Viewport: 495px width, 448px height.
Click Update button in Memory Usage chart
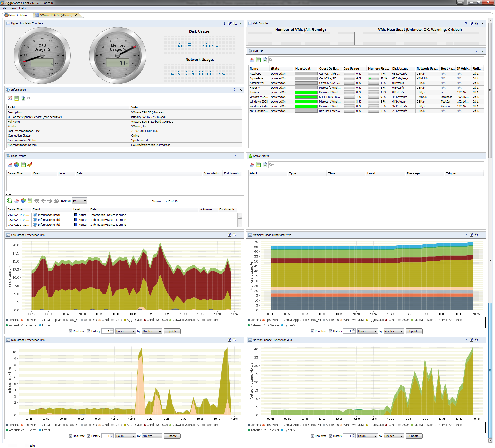pos(414,331)
